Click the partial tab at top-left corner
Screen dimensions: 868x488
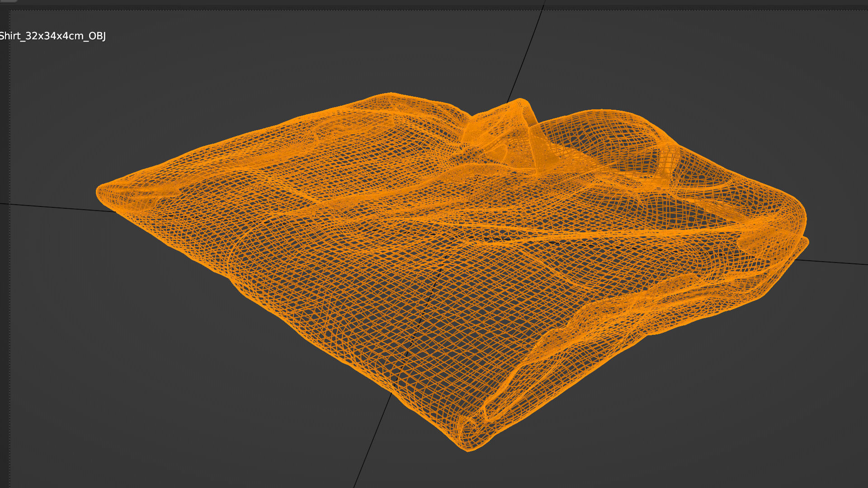[x=8, y=1]
